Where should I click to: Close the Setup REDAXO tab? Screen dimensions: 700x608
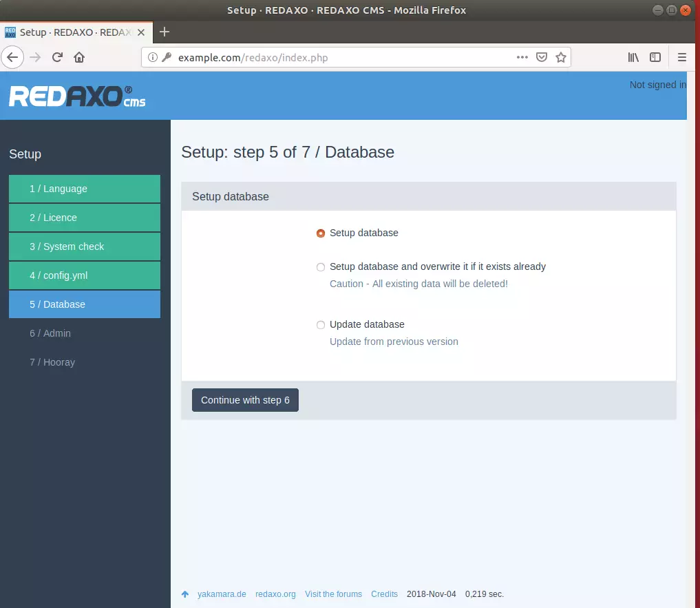(x=141, y=32)
